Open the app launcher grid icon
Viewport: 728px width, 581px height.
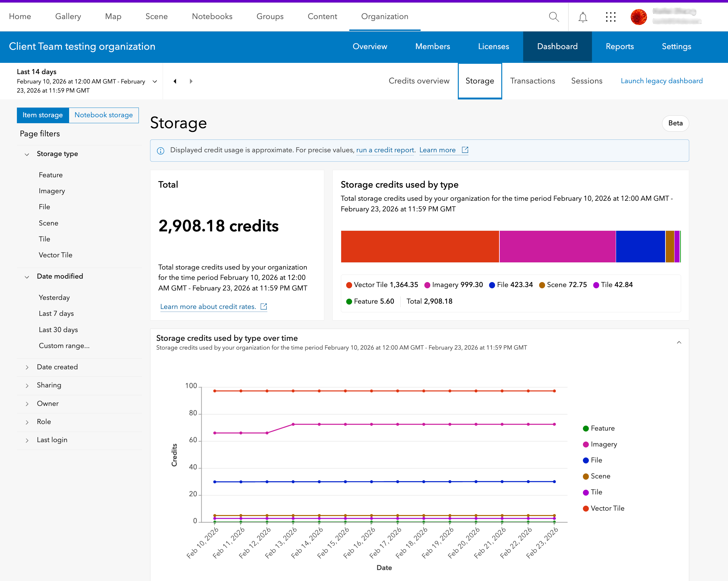pyautogui.click(x=610, y=17)
